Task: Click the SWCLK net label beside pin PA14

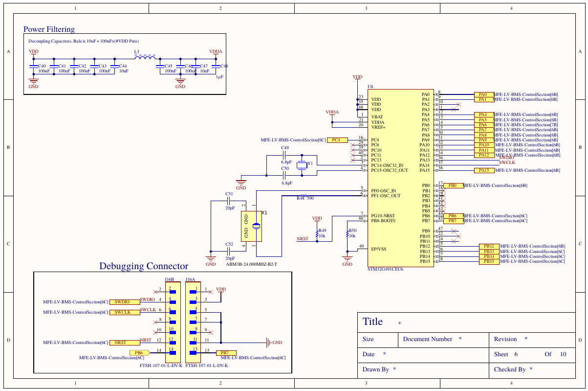Action: click(507, 162)
